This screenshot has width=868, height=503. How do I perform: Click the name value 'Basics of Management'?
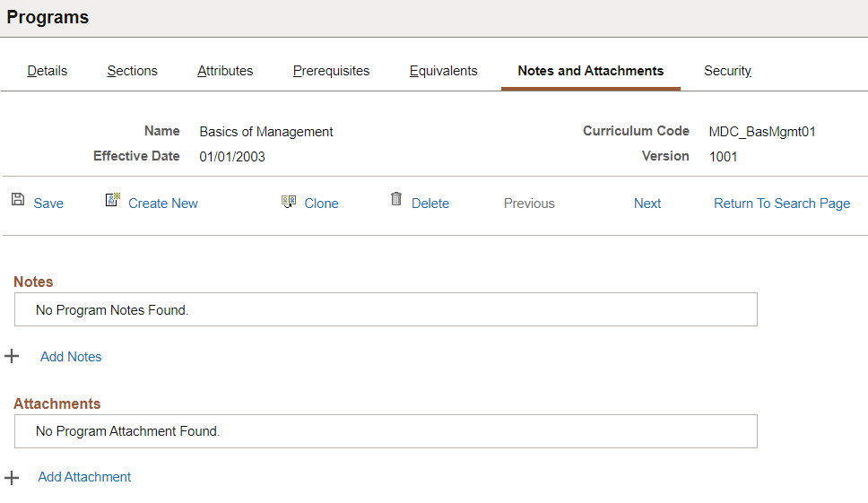click(266, 132)
